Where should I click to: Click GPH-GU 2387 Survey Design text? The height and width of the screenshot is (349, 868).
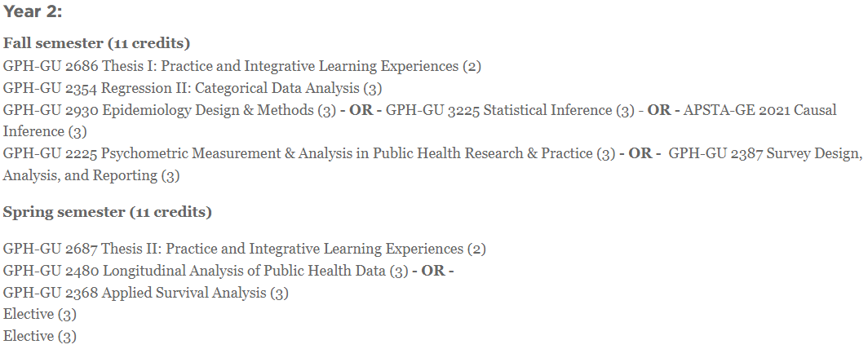pyautogui.click(x=765, y=154)
